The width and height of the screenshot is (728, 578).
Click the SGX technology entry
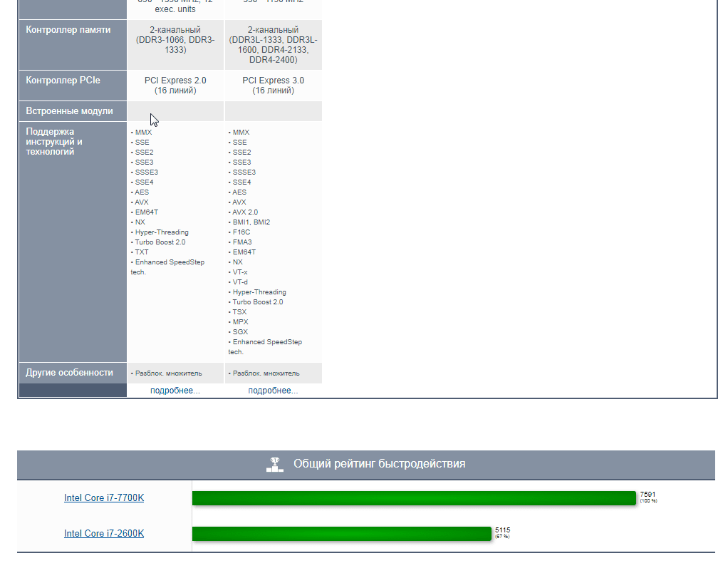click(x=240, y=331)
